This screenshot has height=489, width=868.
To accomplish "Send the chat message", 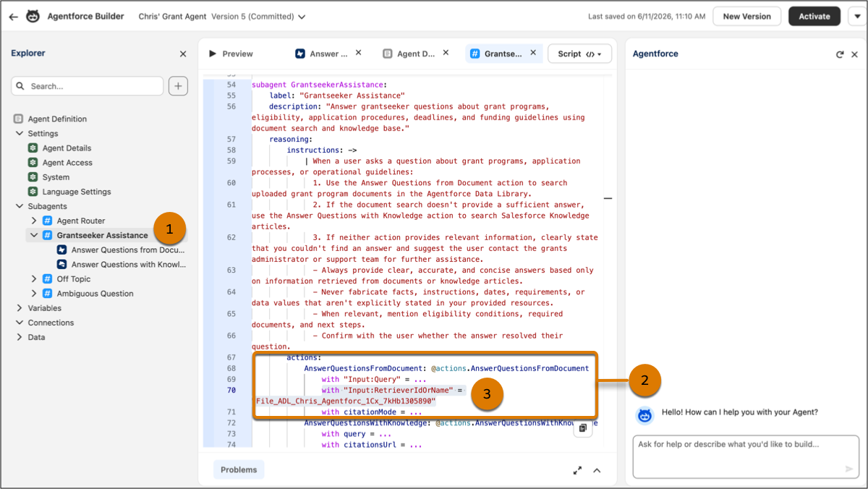I will pos(849,469).
